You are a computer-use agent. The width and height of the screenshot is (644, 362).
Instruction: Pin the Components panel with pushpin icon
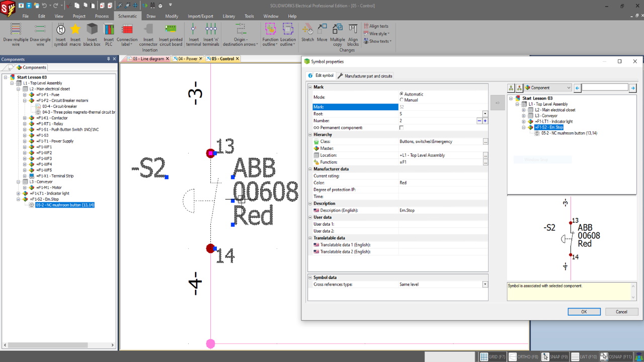[x=108, y=59]
